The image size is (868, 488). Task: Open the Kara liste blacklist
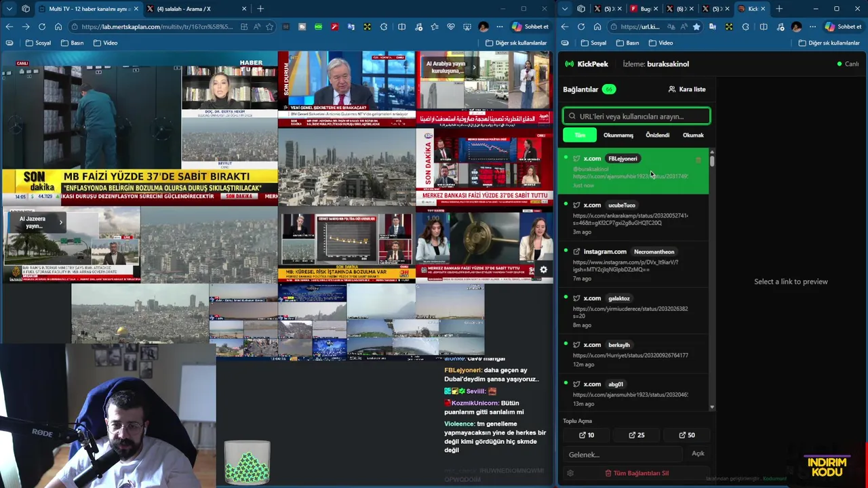[x=687, y=89]
